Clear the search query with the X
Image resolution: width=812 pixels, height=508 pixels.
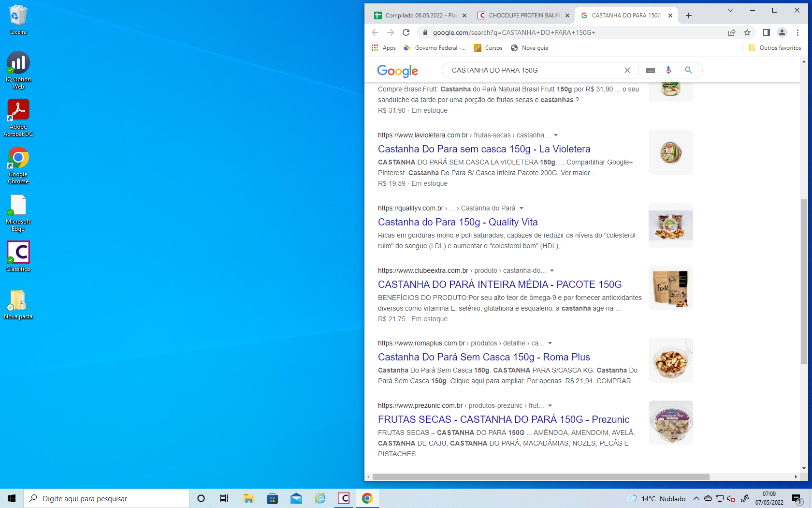(x=627, y=70)
